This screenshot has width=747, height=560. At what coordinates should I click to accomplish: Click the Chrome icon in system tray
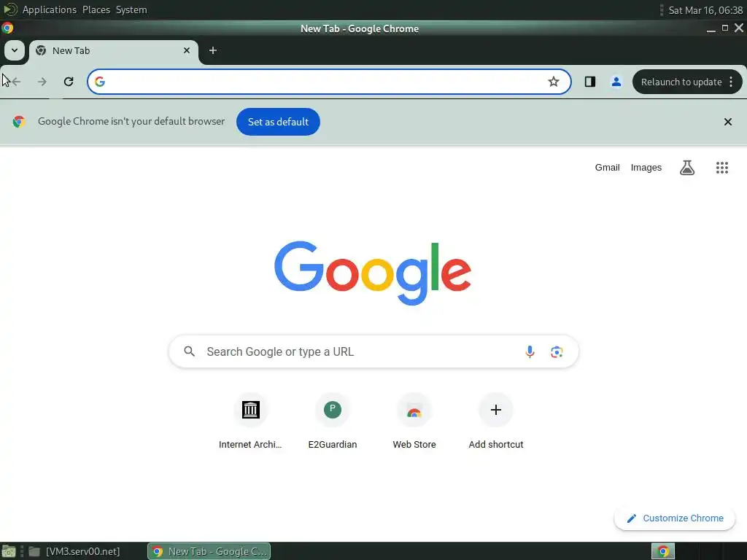(662, 551)
